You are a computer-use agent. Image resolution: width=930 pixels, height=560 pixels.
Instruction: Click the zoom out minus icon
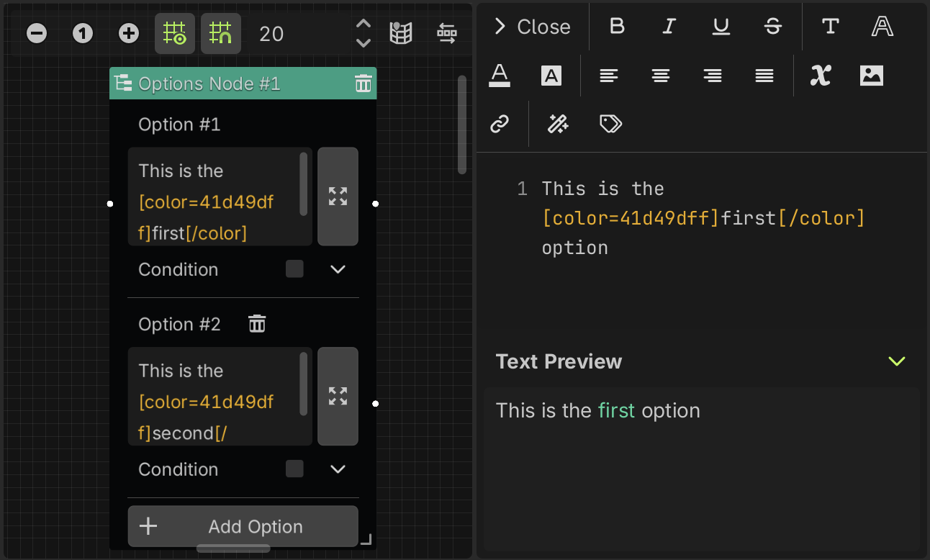tap(37, 33)
